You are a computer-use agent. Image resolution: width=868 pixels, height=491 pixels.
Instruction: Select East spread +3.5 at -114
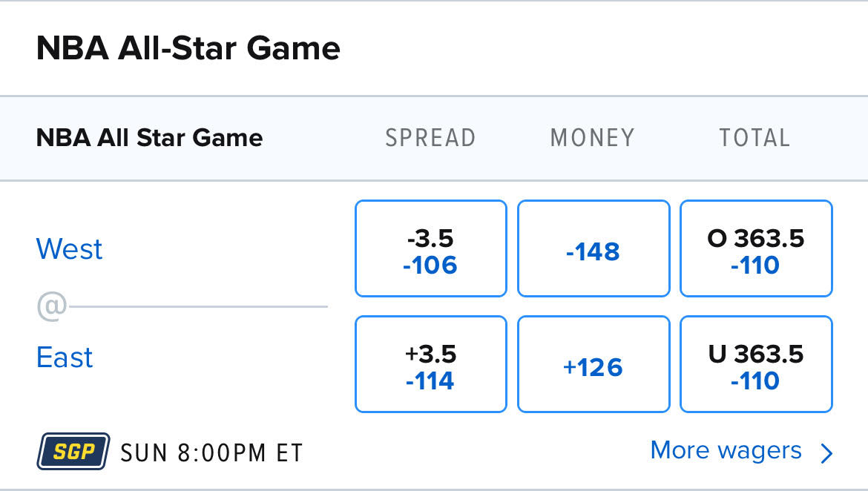[431, 364]
